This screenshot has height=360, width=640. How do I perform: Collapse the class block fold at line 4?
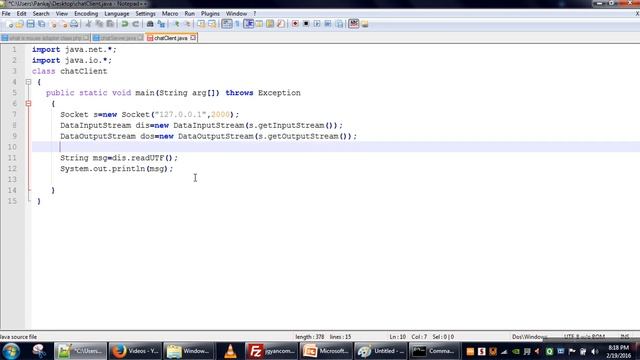click(x=28, y=82)
